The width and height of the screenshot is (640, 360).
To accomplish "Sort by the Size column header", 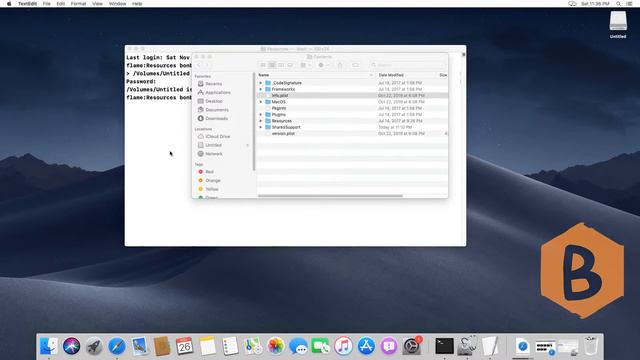I will 442,75.
